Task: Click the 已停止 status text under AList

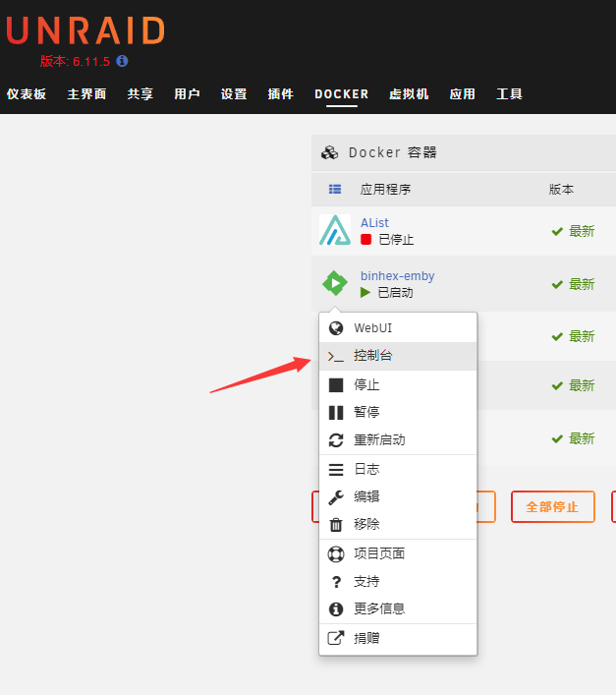Action: point(396,240)
